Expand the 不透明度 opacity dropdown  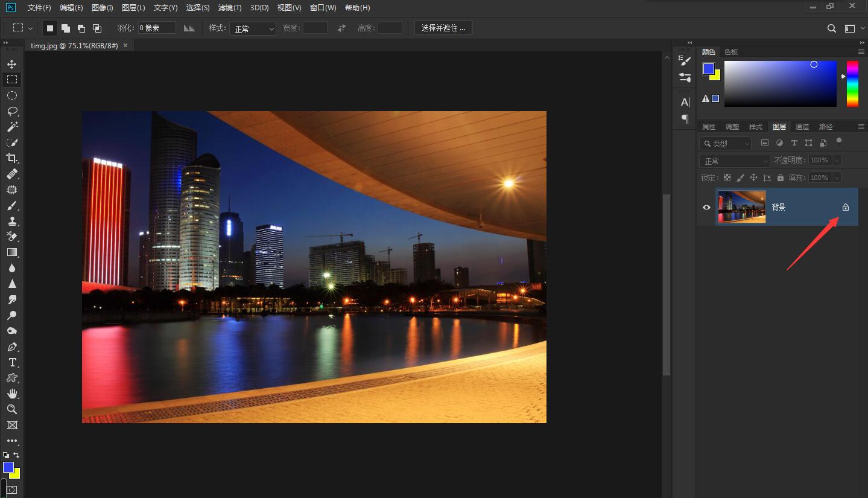coord(836,161)
